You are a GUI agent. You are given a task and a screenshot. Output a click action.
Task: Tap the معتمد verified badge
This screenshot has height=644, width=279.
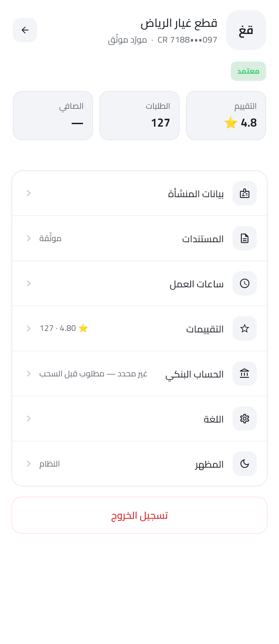[248, 71]
